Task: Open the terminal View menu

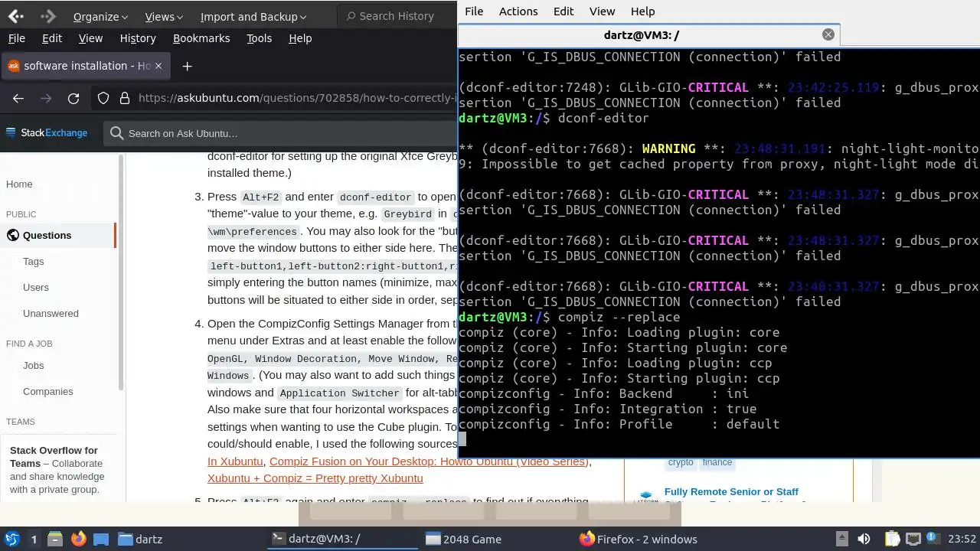Action: 602,11
